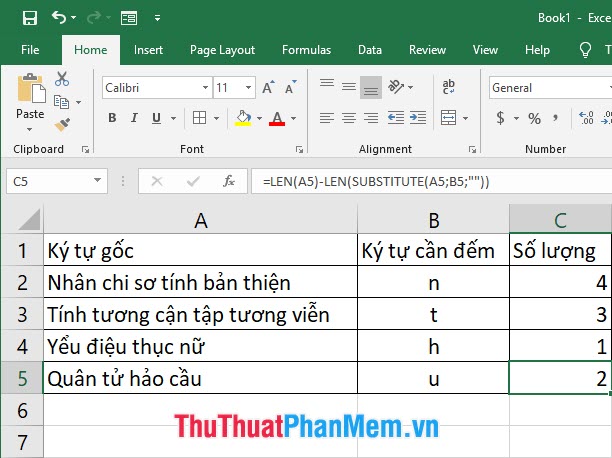
Task: Apply yellow Fill Color bucket
Action: click(x=243, y=118)
